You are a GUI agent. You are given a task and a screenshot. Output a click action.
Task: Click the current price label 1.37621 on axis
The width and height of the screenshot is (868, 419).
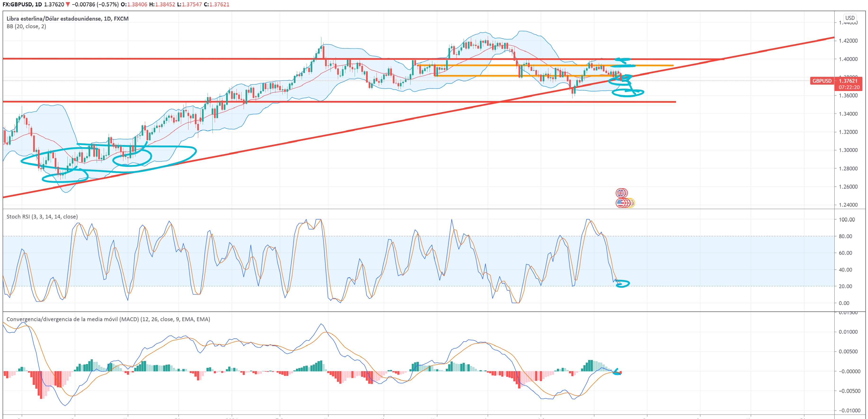point(848,81)
